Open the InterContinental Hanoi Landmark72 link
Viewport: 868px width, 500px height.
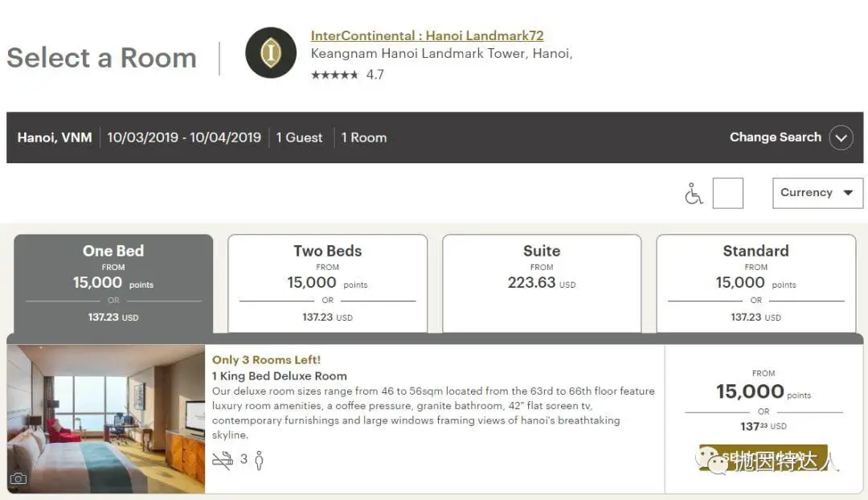tap(428, 35)
